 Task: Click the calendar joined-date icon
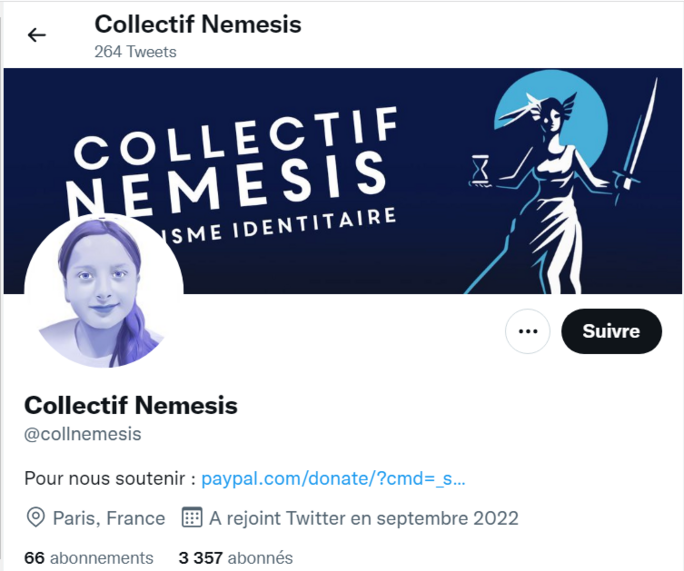pos(192,518)
